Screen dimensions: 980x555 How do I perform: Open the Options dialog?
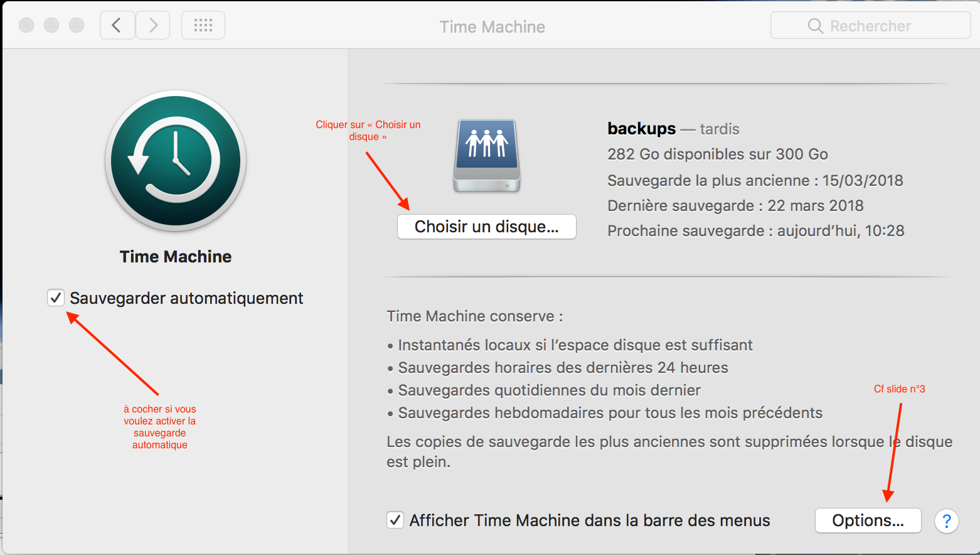point(868,520)
